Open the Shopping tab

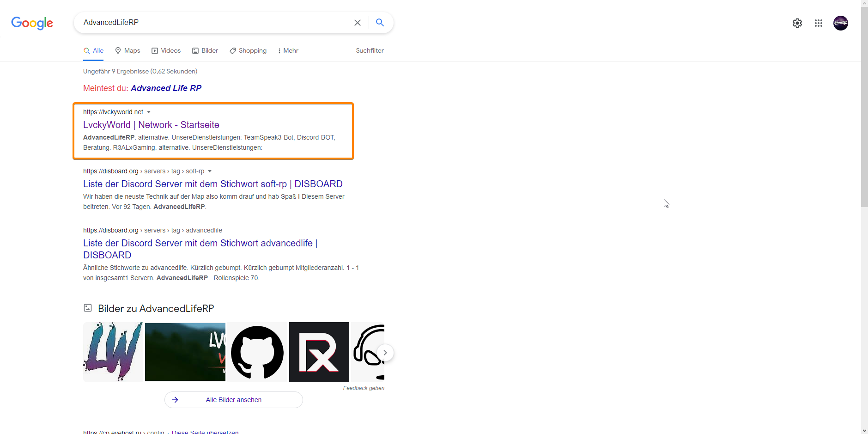click(x=248, y=51)
